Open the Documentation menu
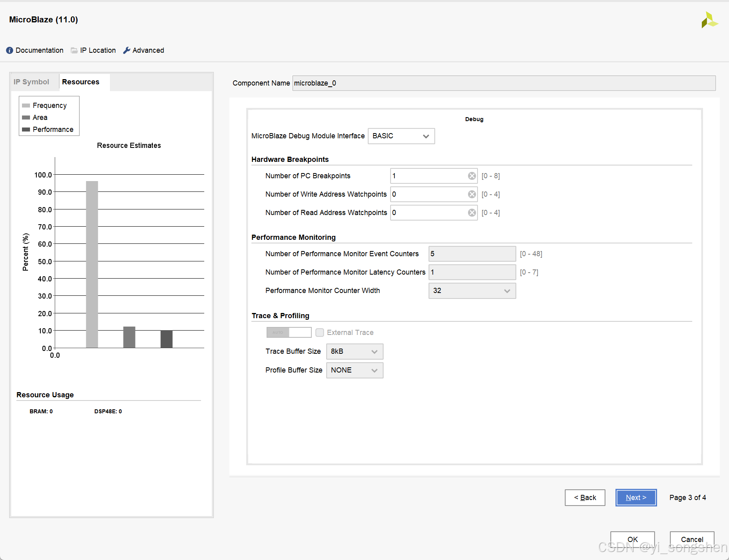Screen dimensions: 729x560 point(40,50)
